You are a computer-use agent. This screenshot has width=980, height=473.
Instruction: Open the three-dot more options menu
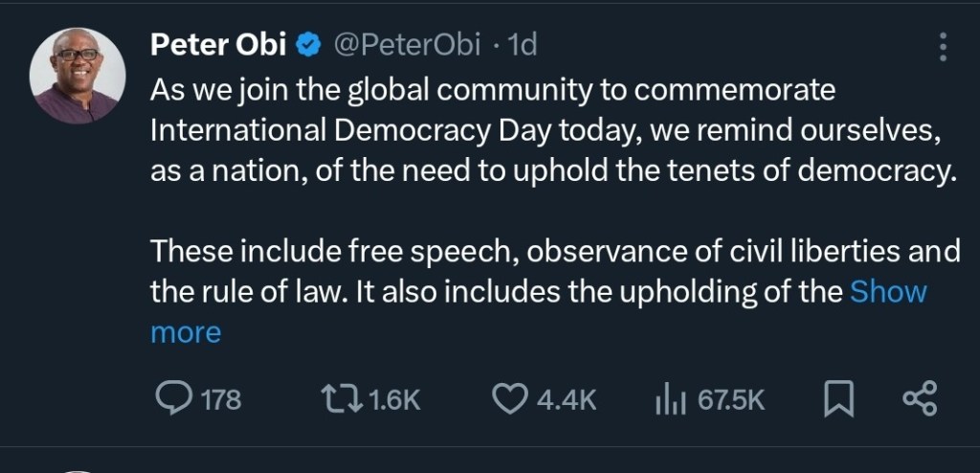coord(943,47)
